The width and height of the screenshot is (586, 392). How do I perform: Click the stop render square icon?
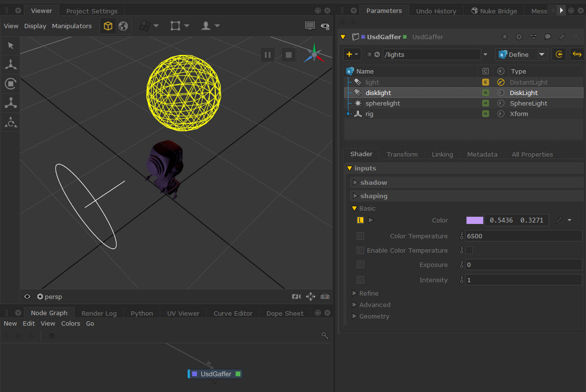click(x=288, y=55)
